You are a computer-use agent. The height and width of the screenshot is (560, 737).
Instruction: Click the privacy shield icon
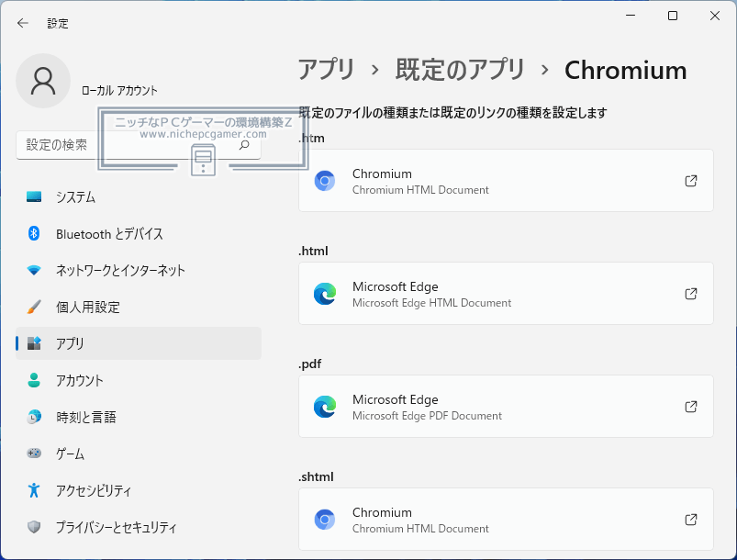coord(34,527)
